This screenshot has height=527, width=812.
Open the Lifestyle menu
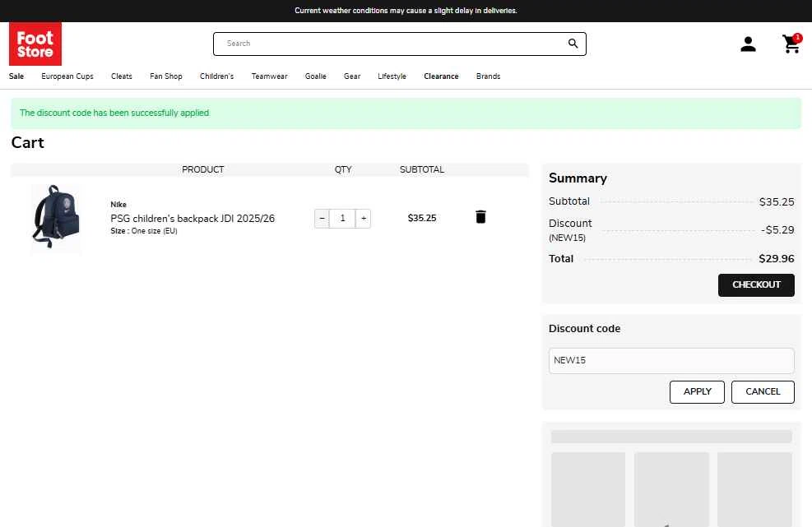(x=392, y=76)
